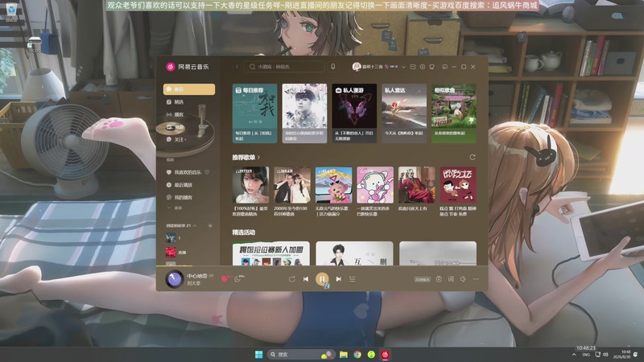Viewport: 644px width, 362px height.
Task: Switch to mini player mode icon
Action: coord(444,67)
